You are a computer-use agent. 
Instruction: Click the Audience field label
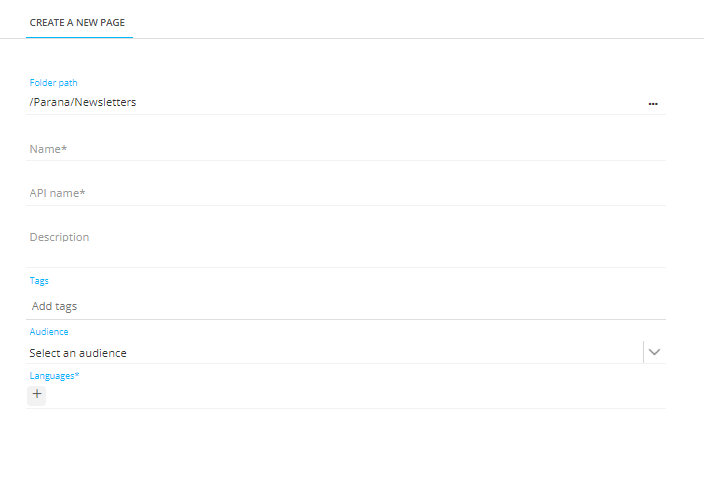point(49,331)
